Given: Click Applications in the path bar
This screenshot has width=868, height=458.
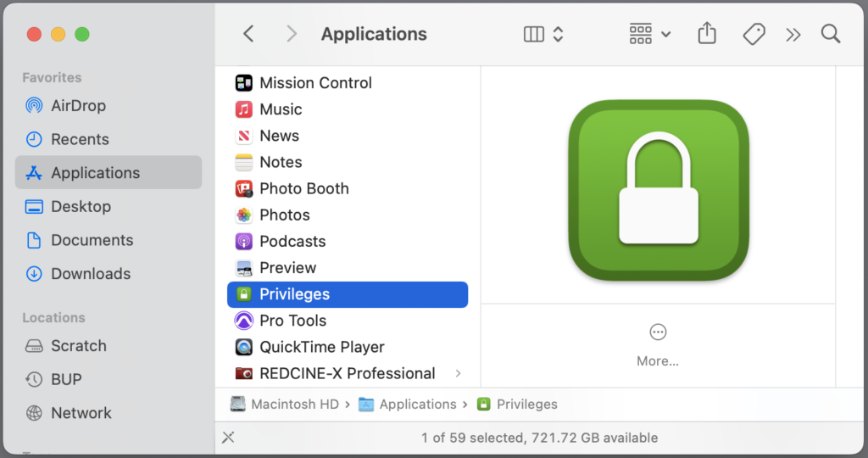Looking at the screenshot, I should click(x=408, y=405).
